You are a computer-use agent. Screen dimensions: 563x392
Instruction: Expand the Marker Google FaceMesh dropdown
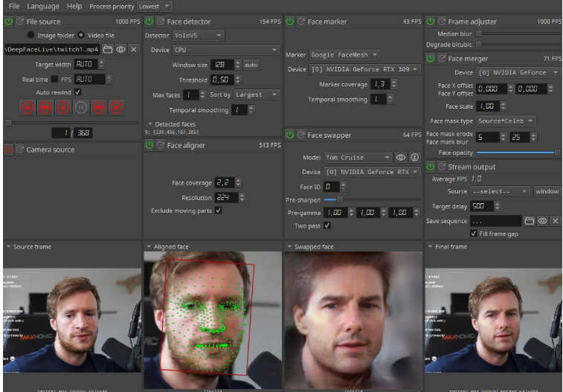pyautogui.click(x=344, y=54)
